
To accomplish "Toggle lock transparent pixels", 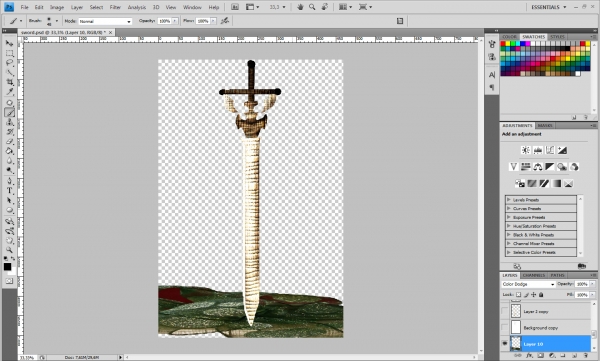I will click(518, 294).
